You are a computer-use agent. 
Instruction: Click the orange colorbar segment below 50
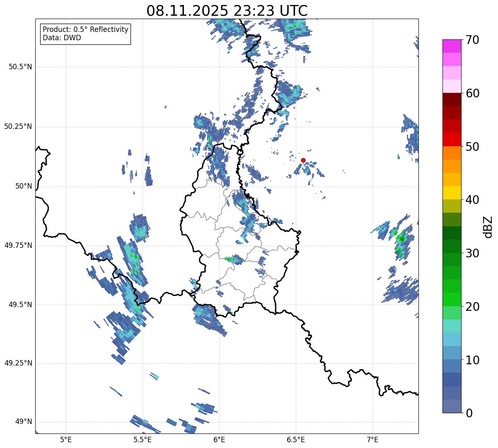452,153
